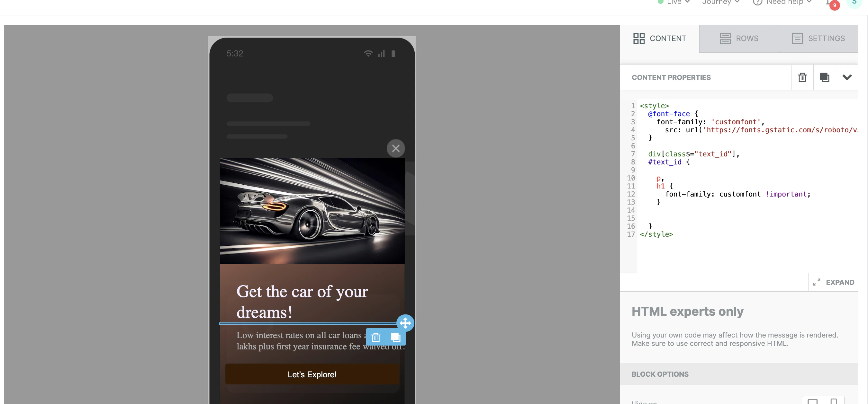Select the CONTENT tab
The image size is (868, 404).
(659, 39)
